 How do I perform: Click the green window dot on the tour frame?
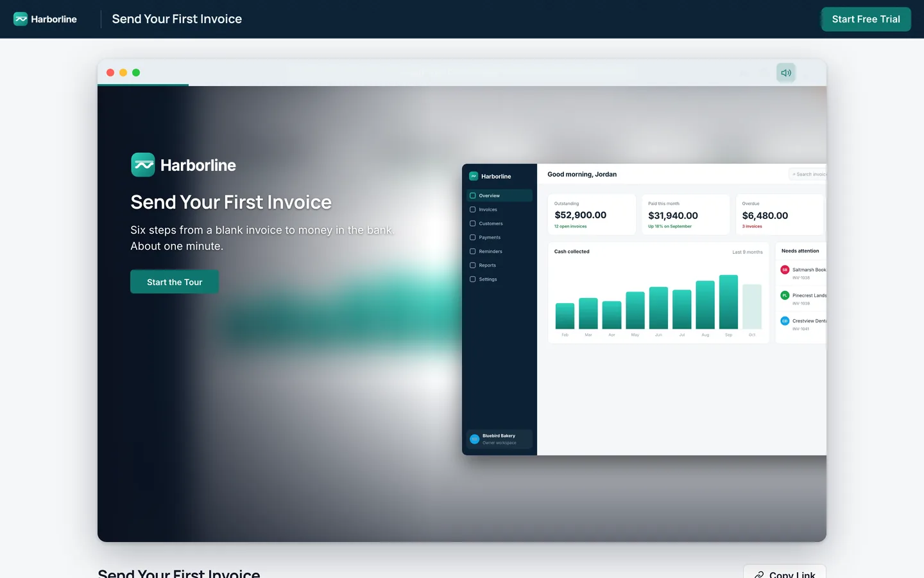click(x=136, y=73)
